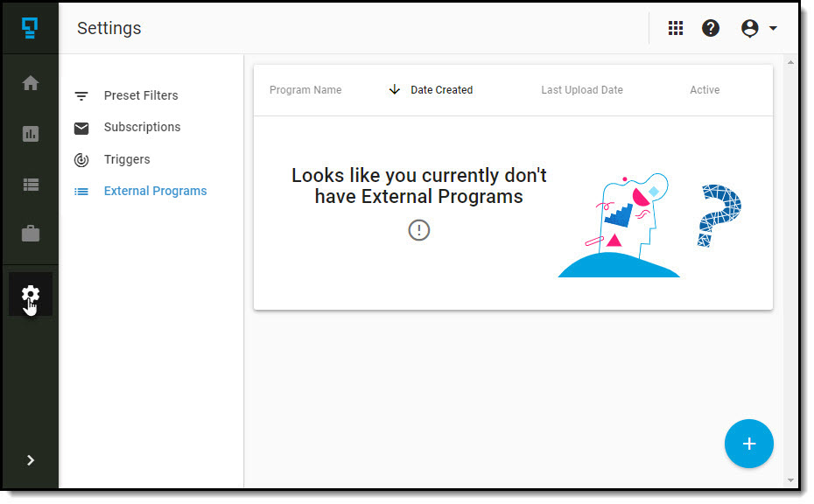Expand the left navigation sidebar chevron
814x504 pixels.
pos(31,460)
